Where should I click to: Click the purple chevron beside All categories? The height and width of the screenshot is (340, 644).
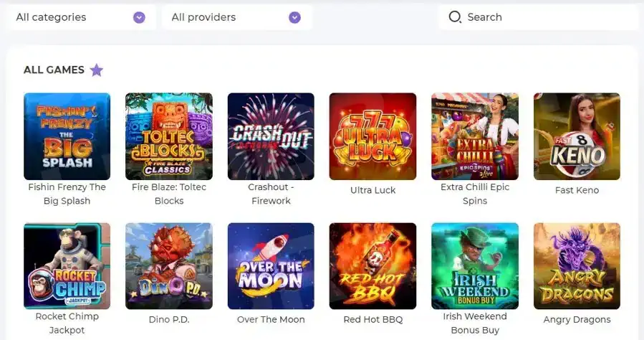139,17
